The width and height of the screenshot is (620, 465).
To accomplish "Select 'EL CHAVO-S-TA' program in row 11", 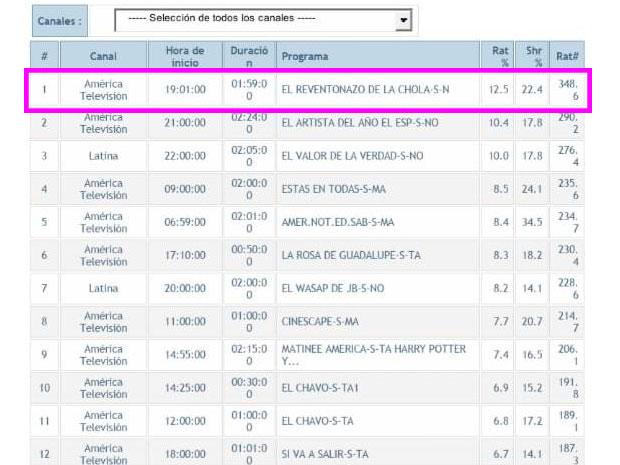I will click(318, 421).
